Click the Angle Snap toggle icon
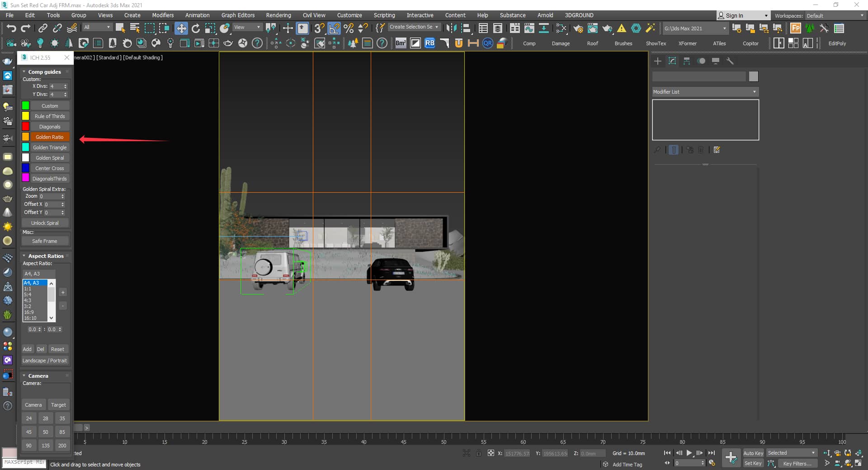The width and height of the screenshot is (868, 470). coord(334,28)
